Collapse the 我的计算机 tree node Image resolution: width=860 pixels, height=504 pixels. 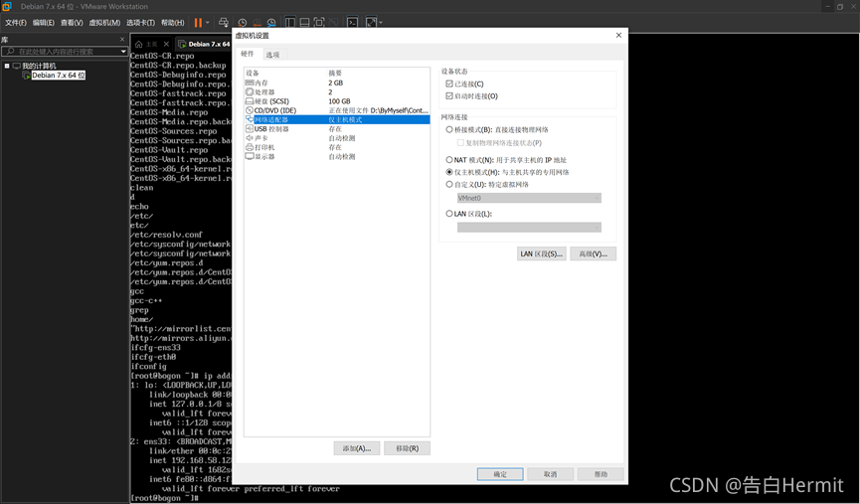(7, 66)
